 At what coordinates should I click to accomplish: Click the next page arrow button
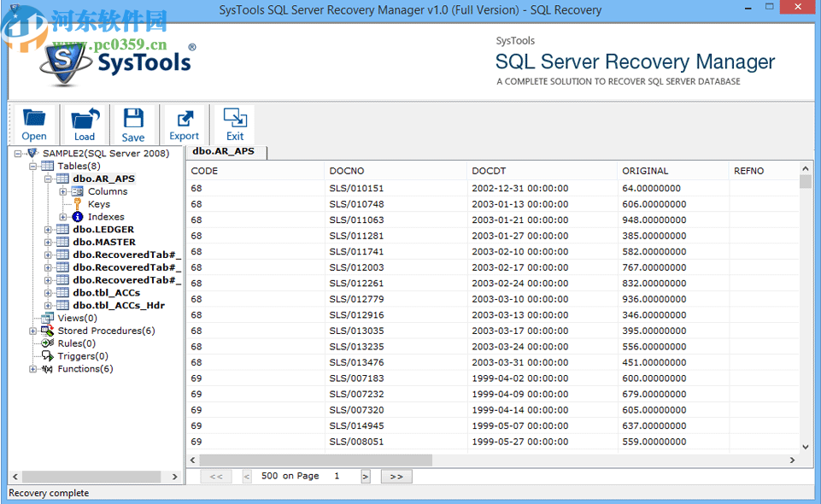click(x=365, y=476)
